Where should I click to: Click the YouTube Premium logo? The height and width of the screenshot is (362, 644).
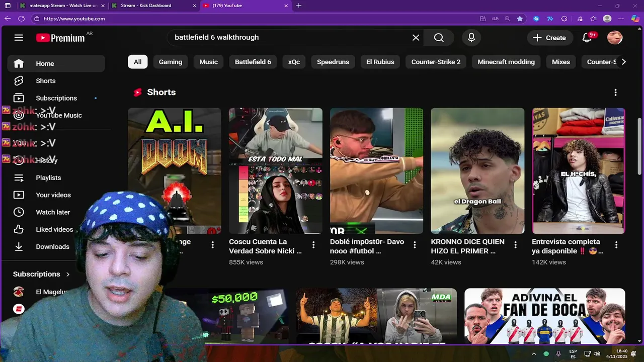click(x=60, y=38)
